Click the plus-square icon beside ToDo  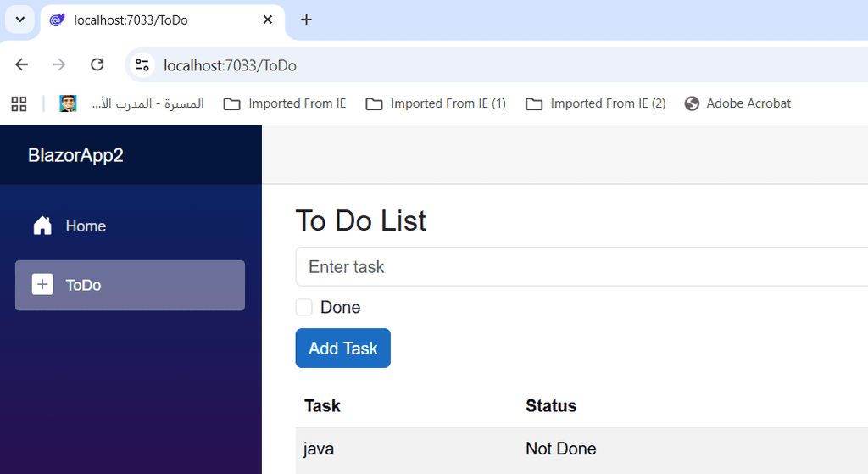42,285
